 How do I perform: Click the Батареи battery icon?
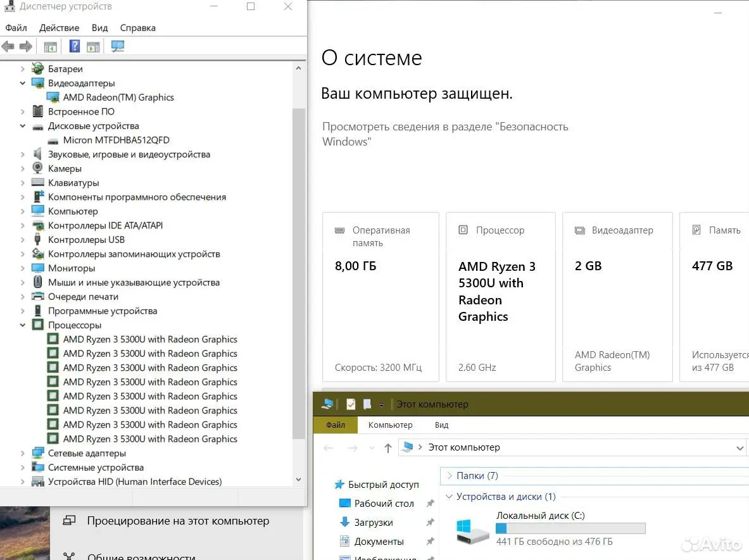[38, 68]
